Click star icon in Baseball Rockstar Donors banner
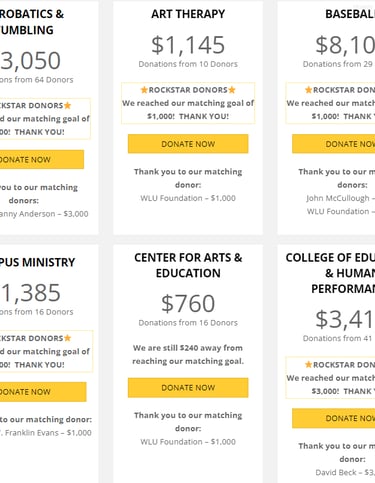375x483 pixels. (x=309, y=90)
